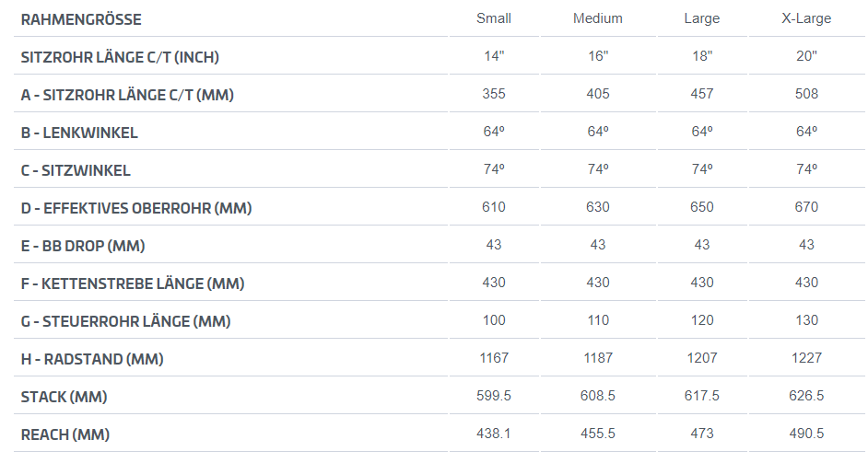Click the 16" seat tube inch value
868x463 pixels.
tap(598, 56)
